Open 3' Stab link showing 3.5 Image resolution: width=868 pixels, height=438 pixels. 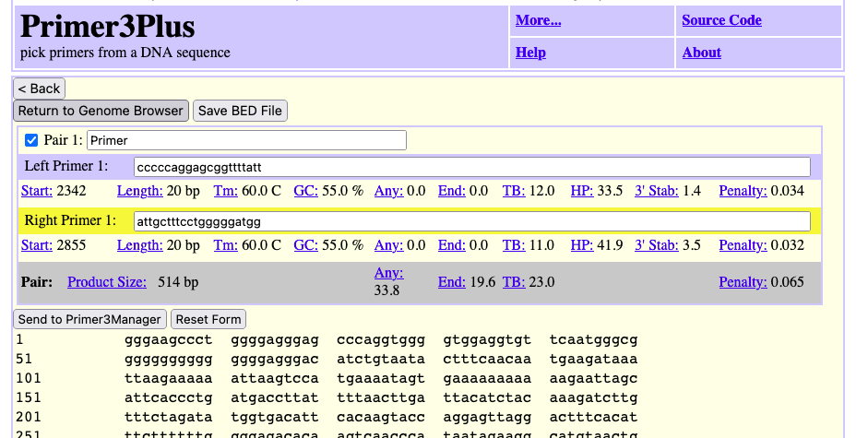tap(657, 245)
